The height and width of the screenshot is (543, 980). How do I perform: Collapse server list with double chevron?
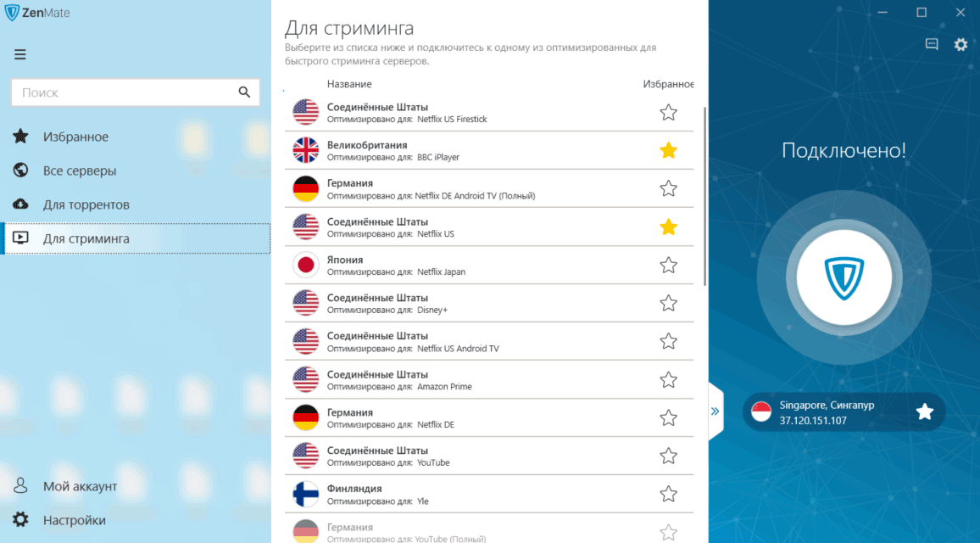[x=715, y=411]
